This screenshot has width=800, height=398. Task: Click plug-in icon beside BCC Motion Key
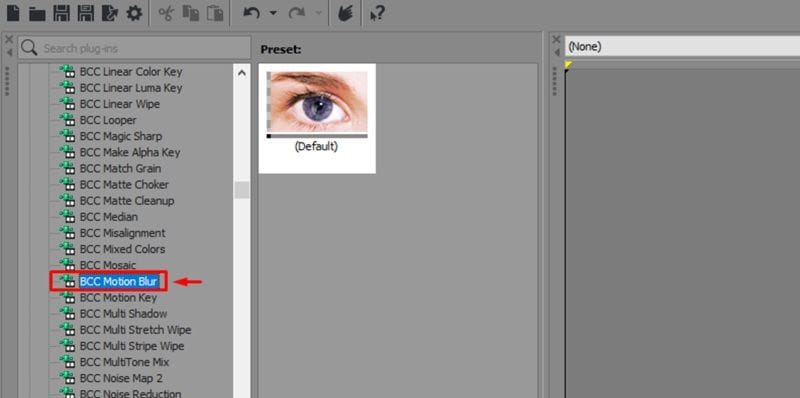(67, 297)
